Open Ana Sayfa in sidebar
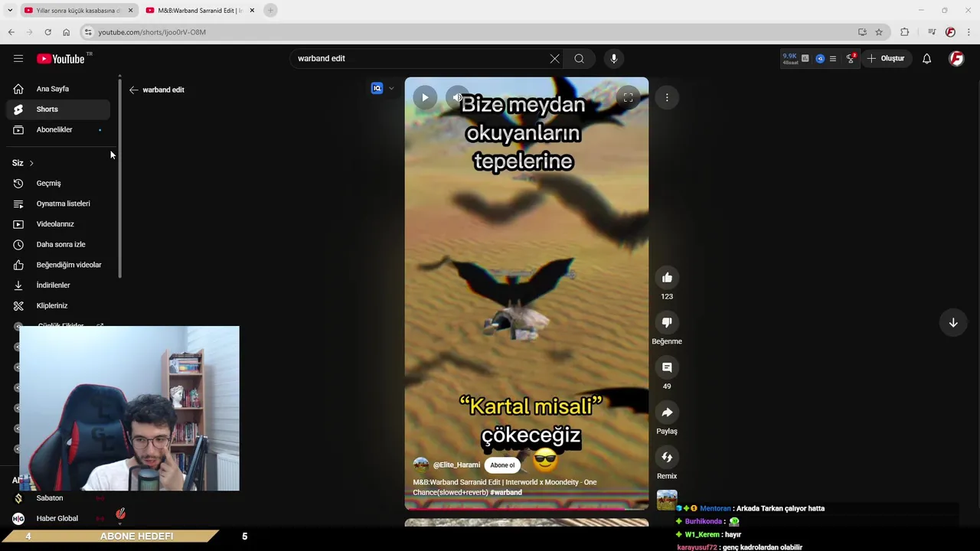The height and width of the screenshot is (551, 980). click(58, 89)
